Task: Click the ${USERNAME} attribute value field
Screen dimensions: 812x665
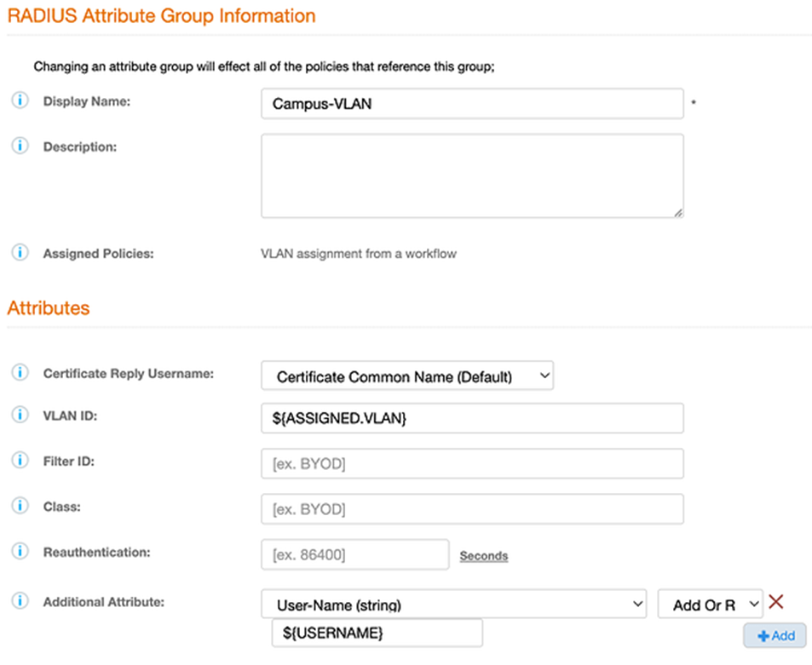Action: coord(377,633)
